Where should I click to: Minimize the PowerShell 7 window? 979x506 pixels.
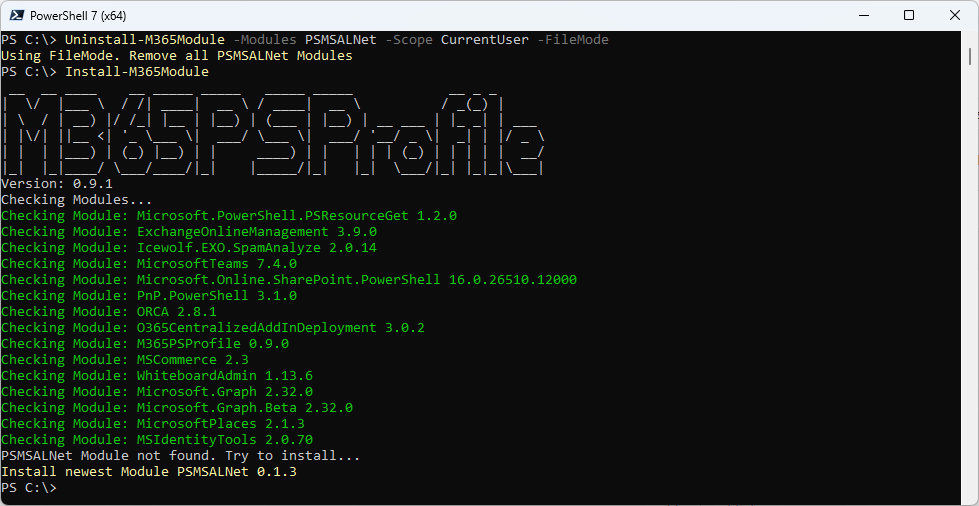point(862,15)
